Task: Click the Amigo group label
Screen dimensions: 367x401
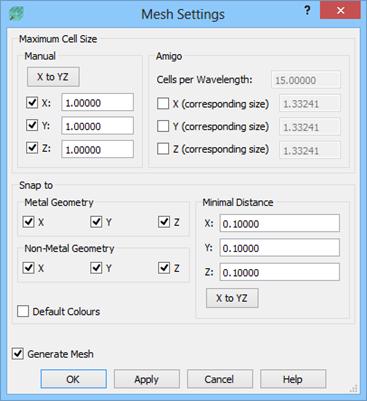Action: pyautogui.click(x=169, y=56)
